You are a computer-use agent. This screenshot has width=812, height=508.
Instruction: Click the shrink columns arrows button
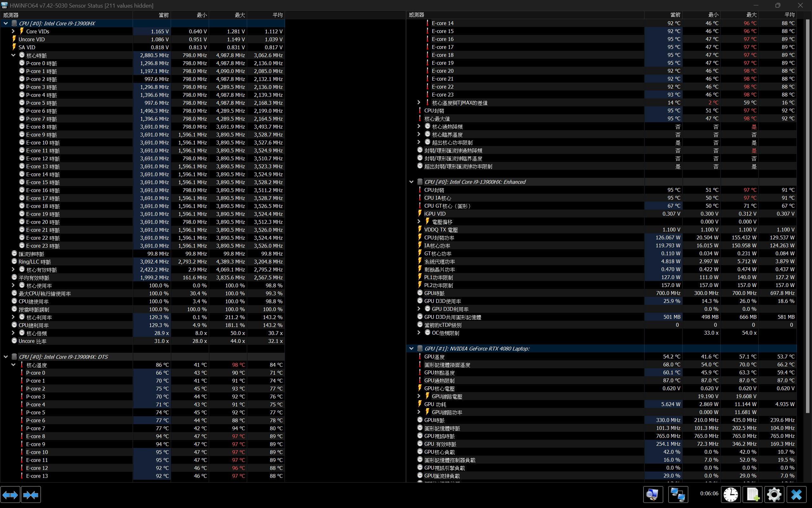point(31,495)
